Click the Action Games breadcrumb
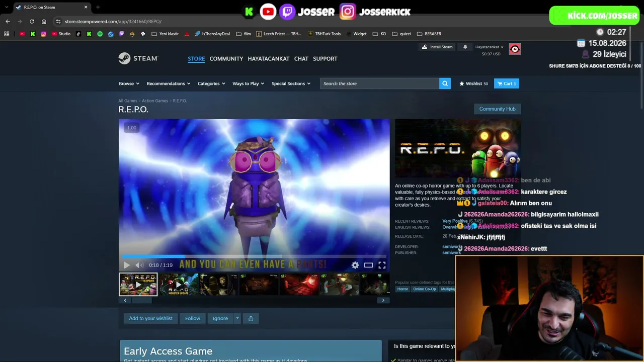 point(155,101)
